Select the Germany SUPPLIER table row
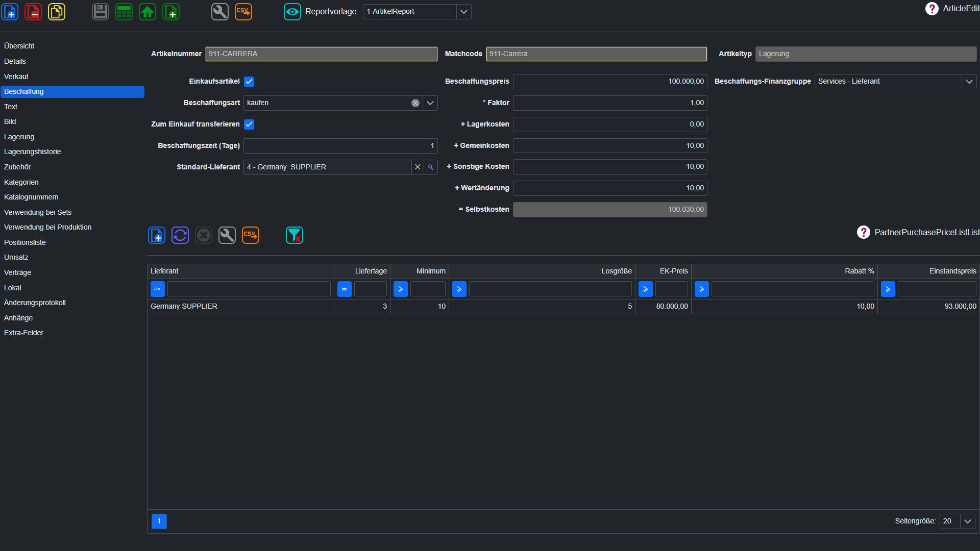This screenshot has height=551, width=980. tap(563, 307)
